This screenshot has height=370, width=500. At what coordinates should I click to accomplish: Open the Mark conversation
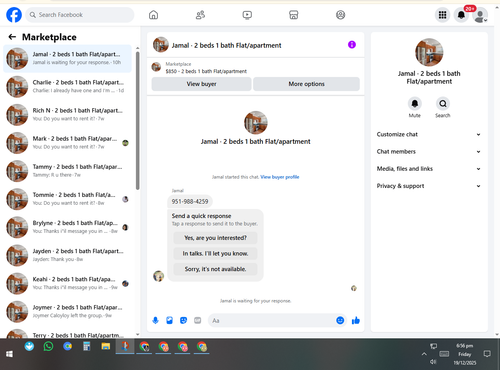point(67,143)
